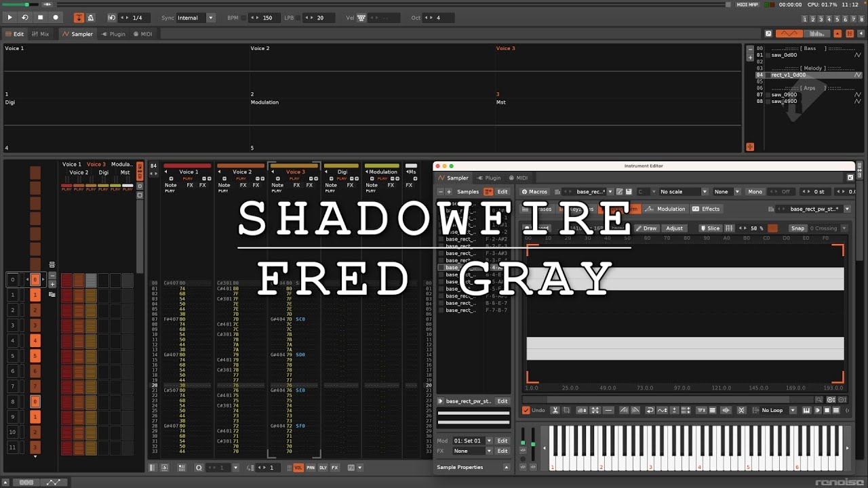Image resolution: width=868 pixels, height=488 pixels.
Task: Click the orange color swatch beside 50 %
Action: [x=772, y=228]
